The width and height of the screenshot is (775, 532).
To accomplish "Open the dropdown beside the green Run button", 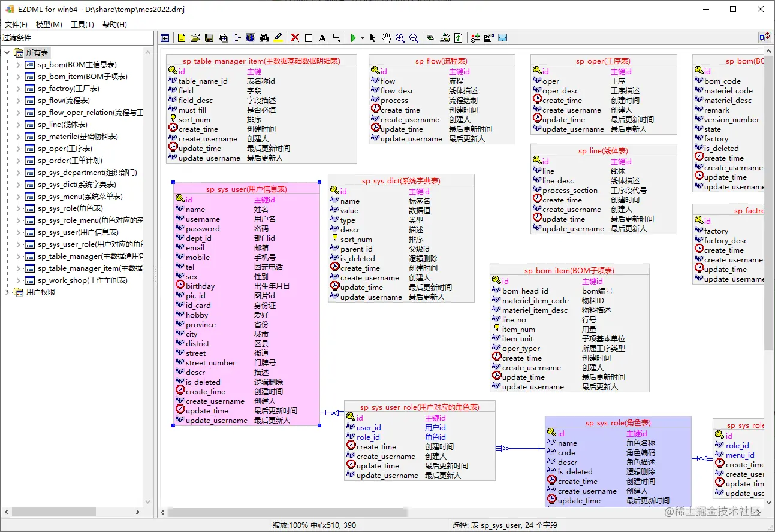I will (x=361, y=38).
